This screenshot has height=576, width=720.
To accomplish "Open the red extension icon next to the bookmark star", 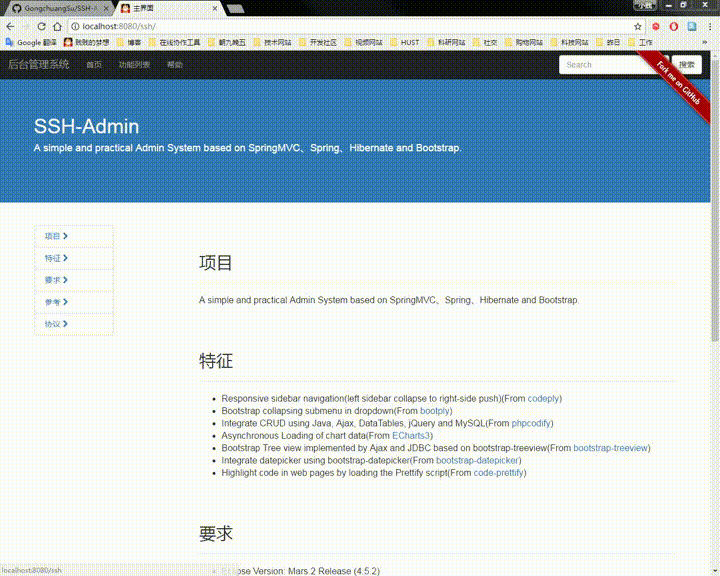I will tap(656, 27).
